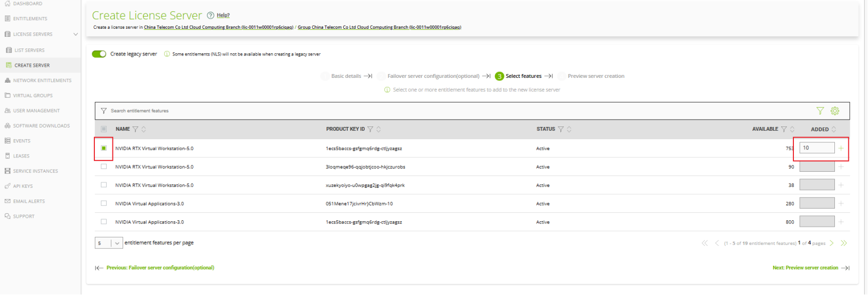This screenshot has height=295, width=868.
Task: Open Leases in the sidebar
Action: 21,156
